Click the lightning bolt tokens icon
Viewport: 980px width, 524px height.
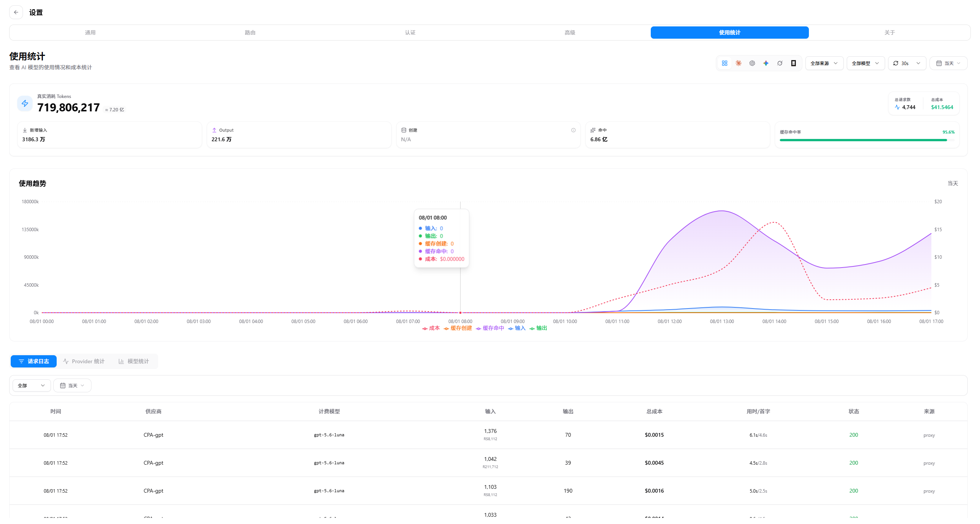(25, 103)
